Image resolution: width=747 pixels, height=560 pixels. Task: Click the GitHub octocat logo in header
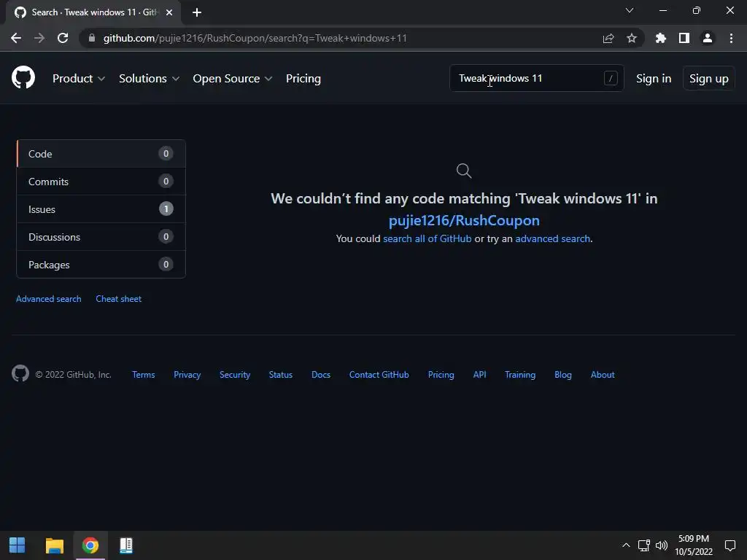[x=23, y=77]
